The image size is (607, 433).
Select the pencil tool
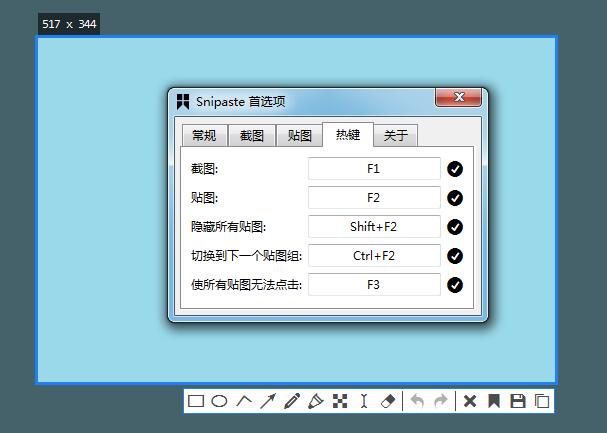(x=292, y=401)
